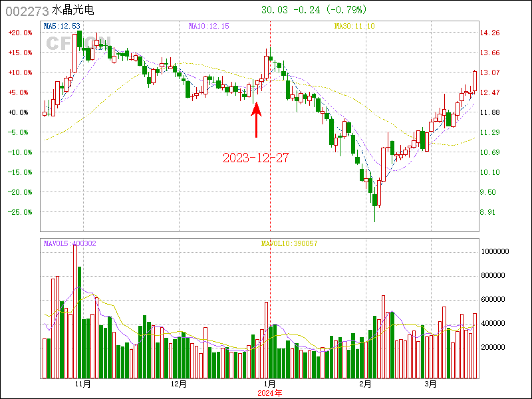This screenshot has height=399, width=532.
Task: Click the +20.0% percentage axis label
Action: pyautogui.click(x=20, y=33)
